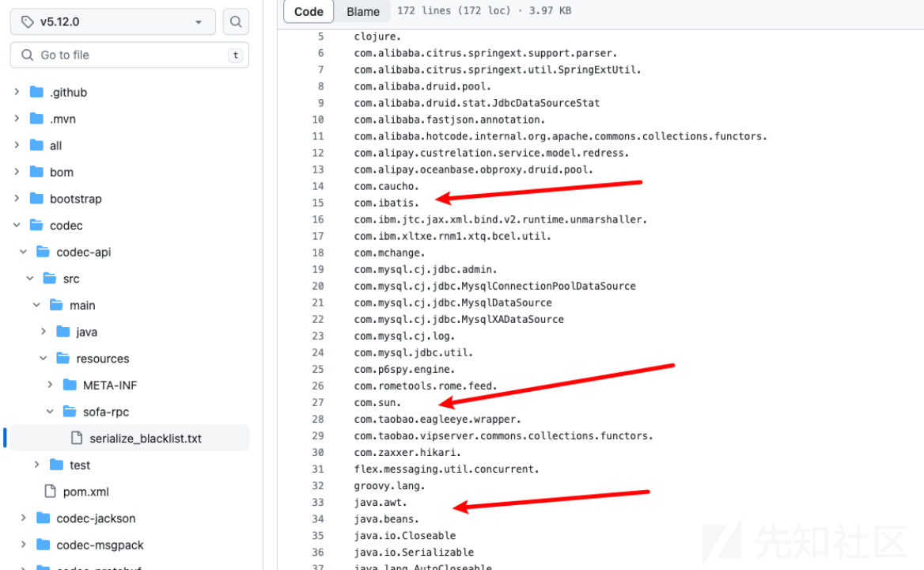Image resolution: width=924 pixels, height=570 pixels.
Task: Expand the all folder chevron
Action: tap(17, 145)
